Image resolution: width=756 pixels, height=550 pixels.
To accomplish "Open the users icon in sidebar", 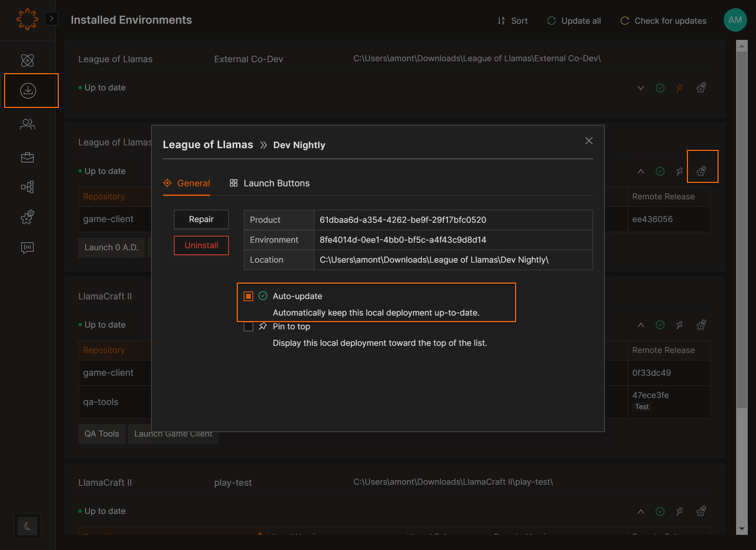I will pos(27,124).
